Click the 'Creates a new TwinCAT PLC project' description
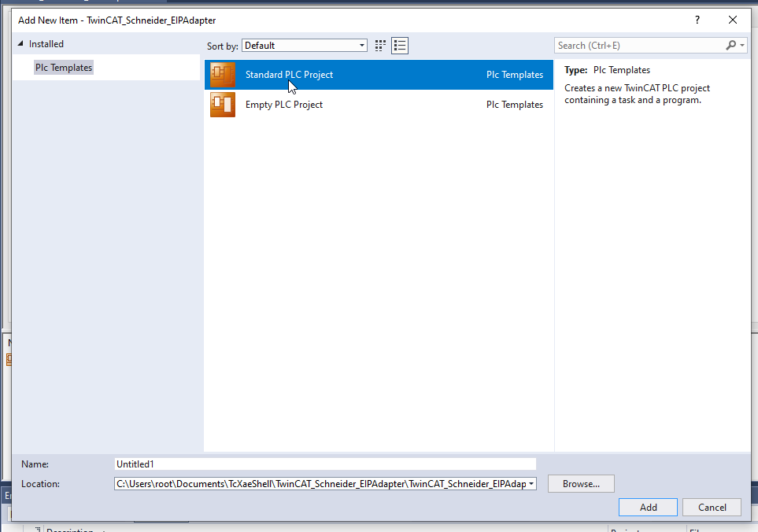Image resolution: width=758 pixels, height=532 pixels. point(637,94)
